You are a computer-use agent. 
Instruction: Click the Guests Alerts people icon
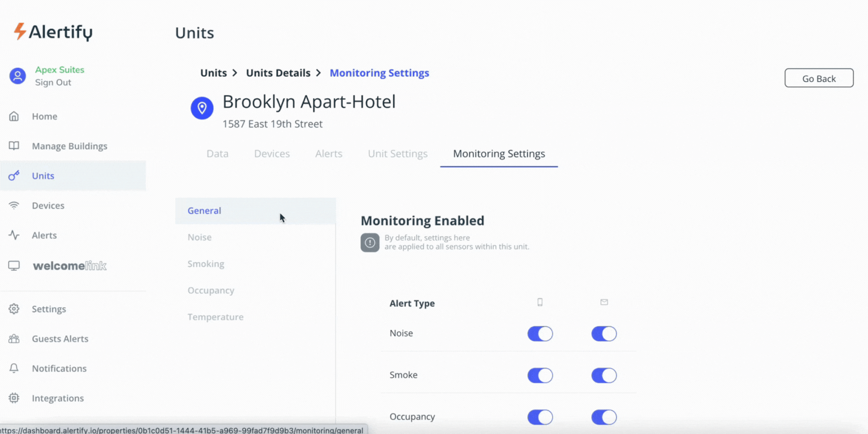(x=14, y=339)
